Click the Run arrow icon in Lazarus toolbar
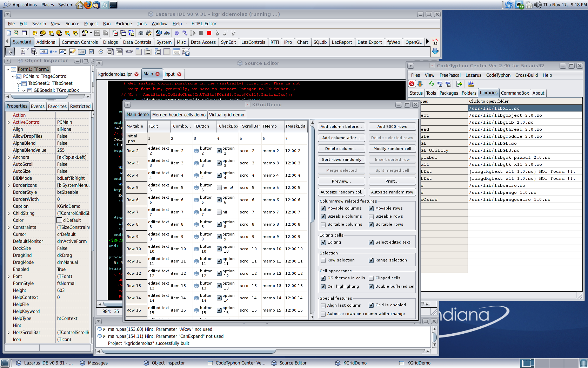The image size is (588, 368). coord(193,33)
